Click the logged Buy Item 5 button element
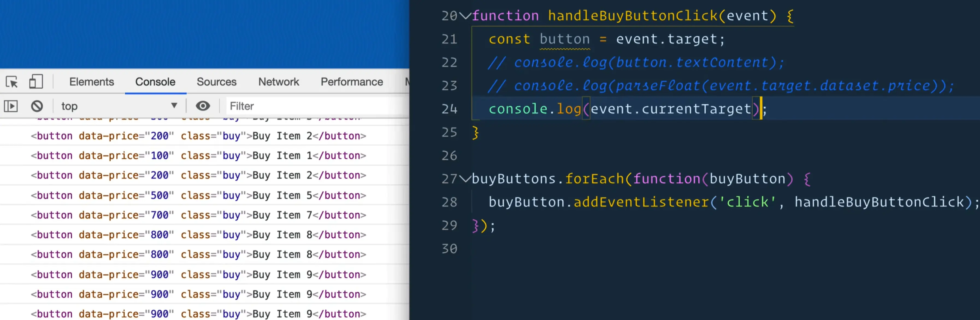 point(198,196)
